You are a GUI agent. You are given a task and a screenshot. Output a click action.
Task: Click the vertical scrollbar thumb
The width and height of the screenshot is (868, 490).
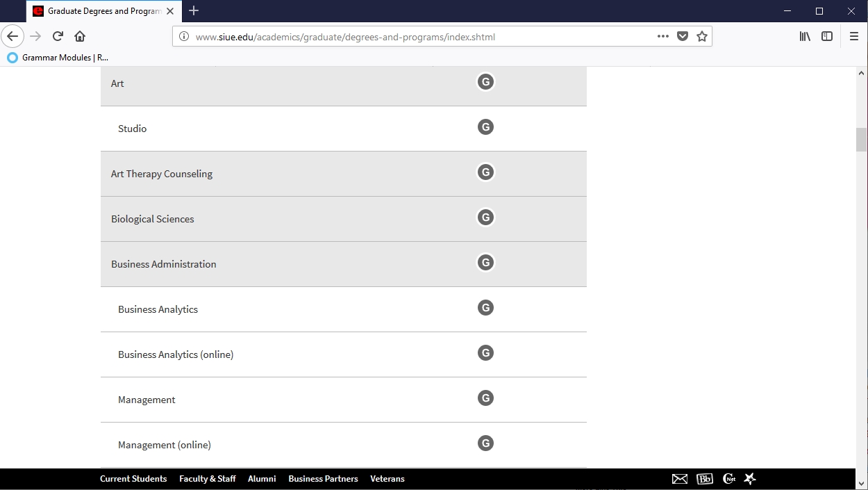861,140
